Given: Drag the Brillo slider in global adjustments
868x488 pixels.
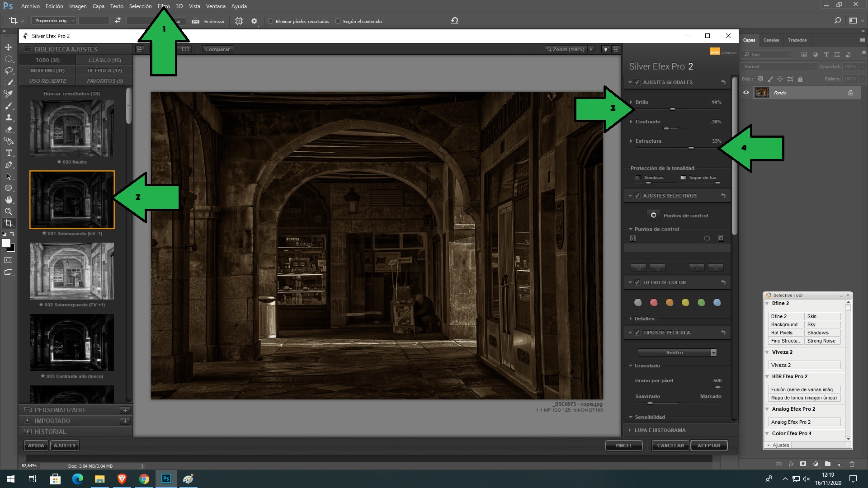Looking at the screenshot, I should pos(672,110).
